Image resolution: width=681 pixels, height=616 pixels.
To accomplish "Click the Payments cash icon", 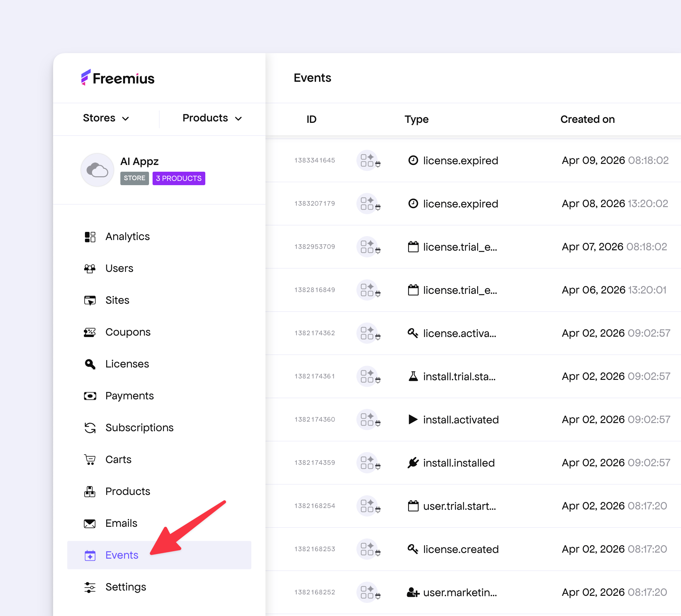I will [x=90, y=396].
